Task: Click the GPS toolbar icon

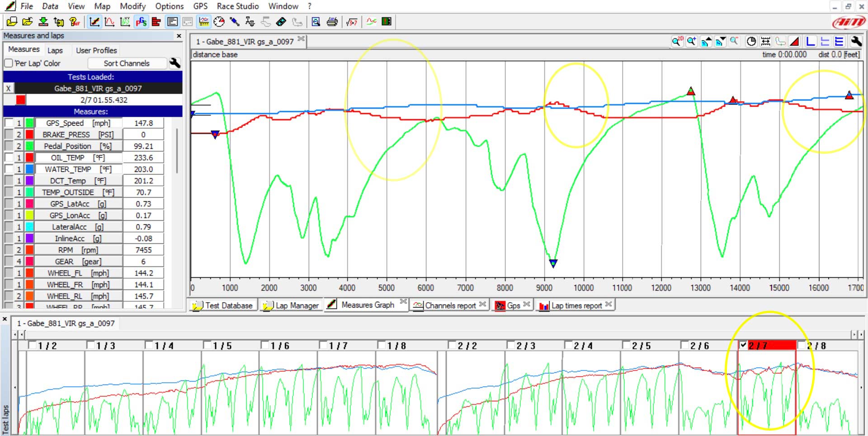Action: pyautogui.click(x=141, y=22)
